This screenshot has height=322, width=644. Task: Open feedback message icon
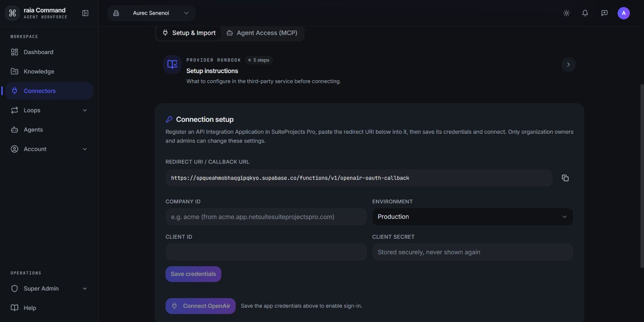coord(604,13)
